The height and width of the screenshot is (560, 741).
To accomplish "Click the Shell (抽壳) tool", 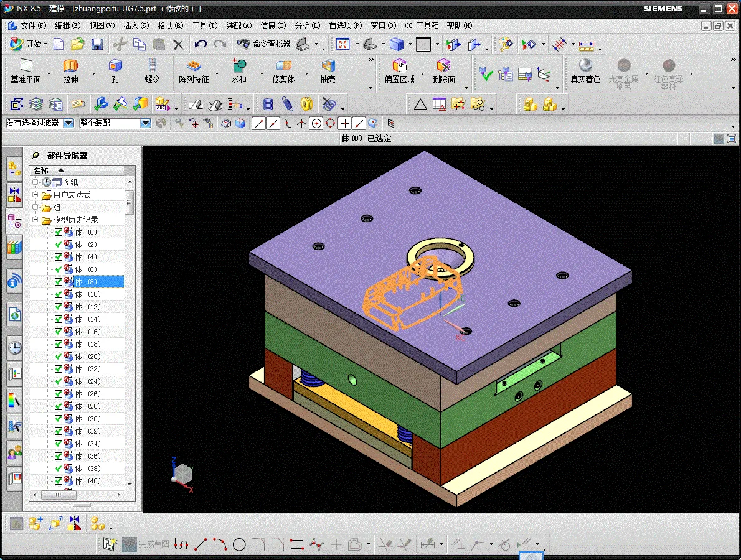I will [328, 72].
